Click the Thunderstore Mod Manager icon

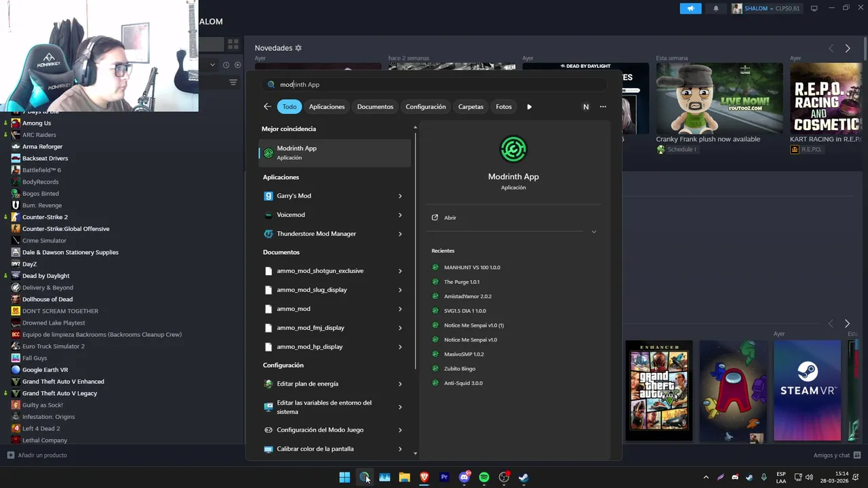(269, 234)
